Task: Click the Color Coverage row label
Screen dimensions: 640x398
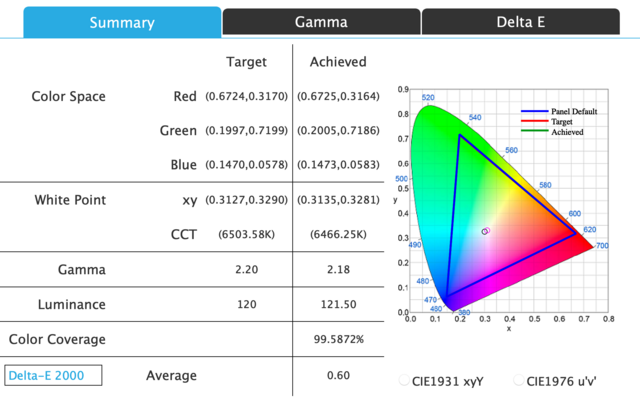Action: coord(57,339)
